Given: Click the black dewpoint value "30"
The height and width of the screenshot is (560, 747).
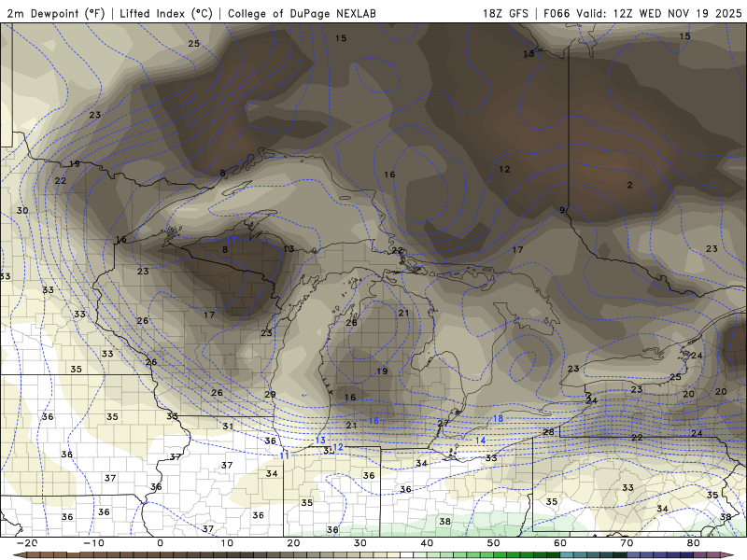Looking at the screenshot, I should pyautogui.click(x=22, y=211).
